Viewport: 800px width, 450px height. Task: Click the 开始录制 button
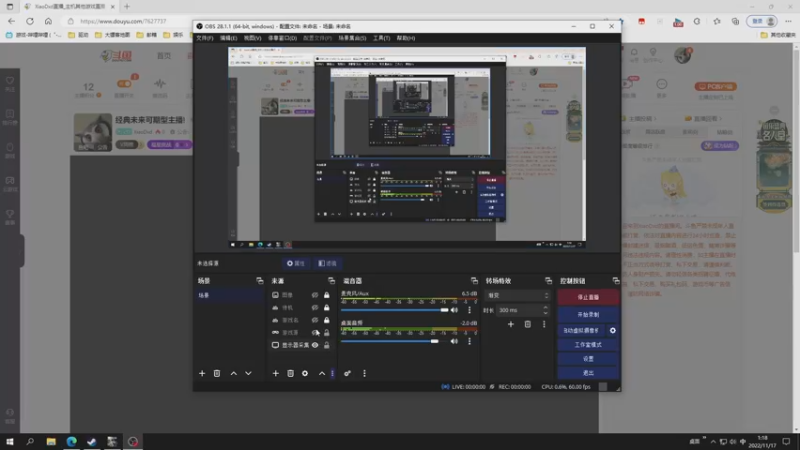click(x=588, y=314)
